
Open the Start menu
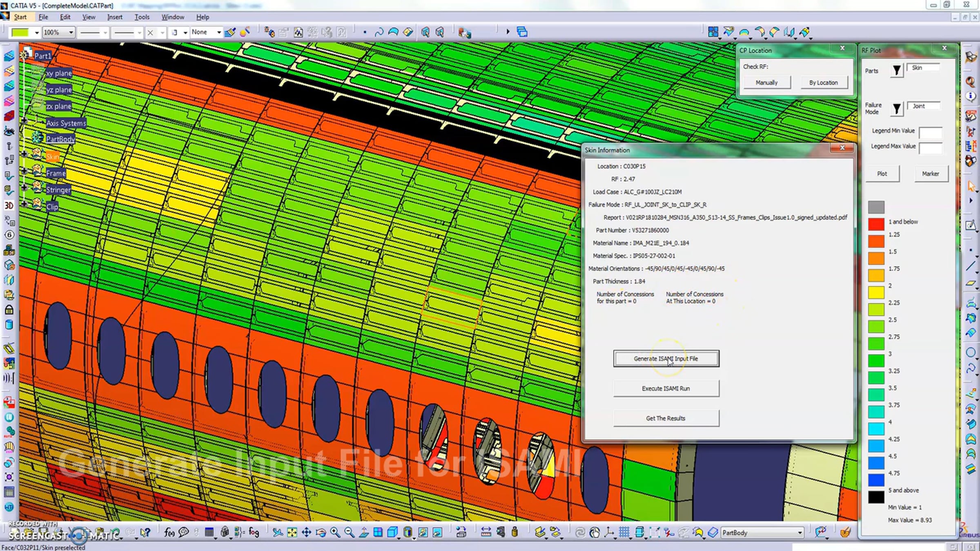click(x=20, y=17)
